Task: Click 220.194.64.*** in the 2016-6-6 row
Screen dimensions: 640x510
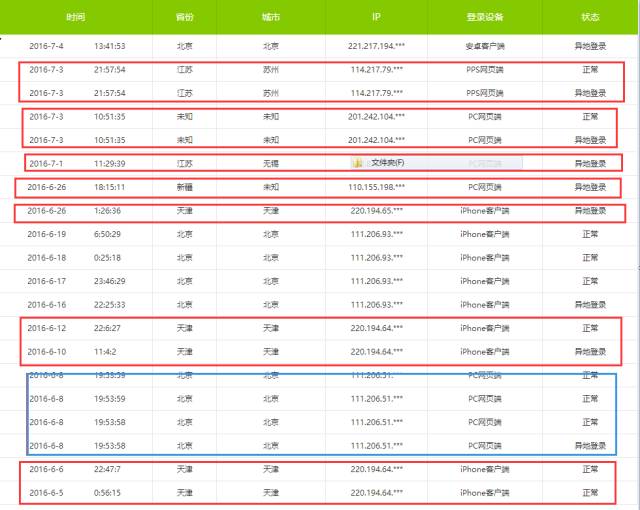Action: point(376,469)
